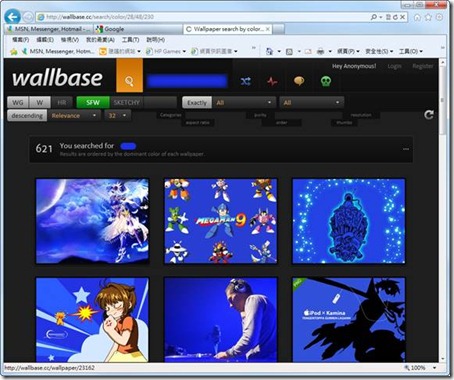
Task: Reload page using address bar refresh icon
Action: tap(395, 17)
